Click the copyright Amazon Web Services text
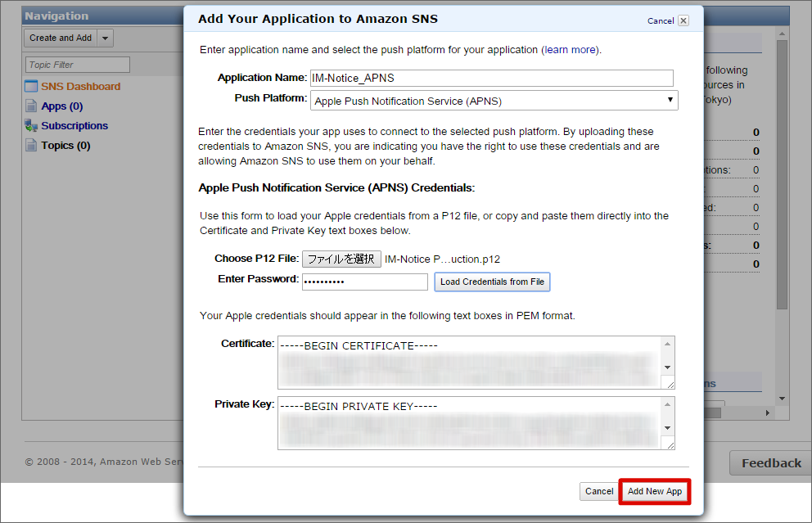The height and width of the screenshot is (523, 812). (104, 462)
